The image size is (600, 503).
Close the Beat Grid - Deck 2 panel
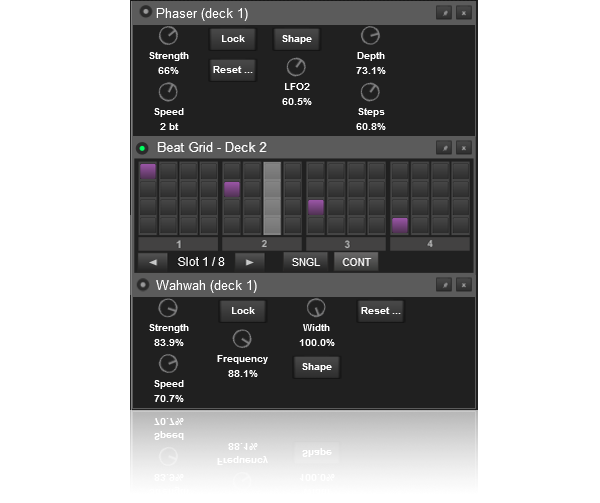click(464, 148)
